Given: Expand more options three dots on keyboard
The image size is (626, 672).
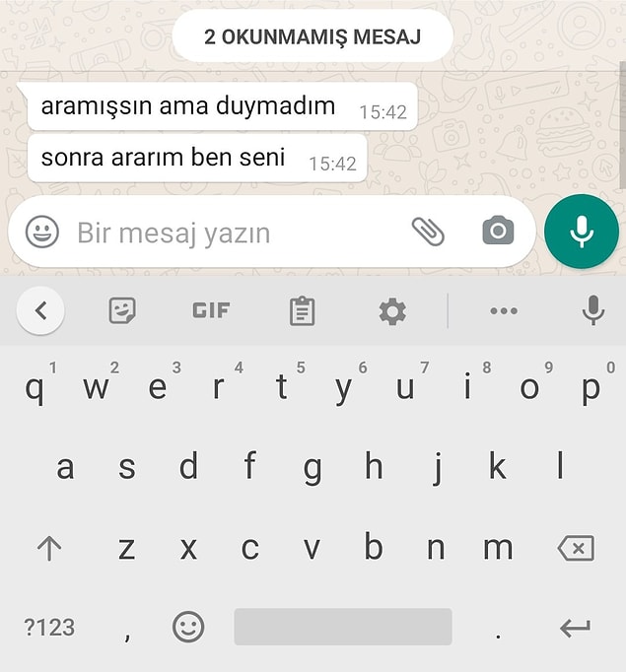Looking at the screenshot, I should (x=504, y=310).
